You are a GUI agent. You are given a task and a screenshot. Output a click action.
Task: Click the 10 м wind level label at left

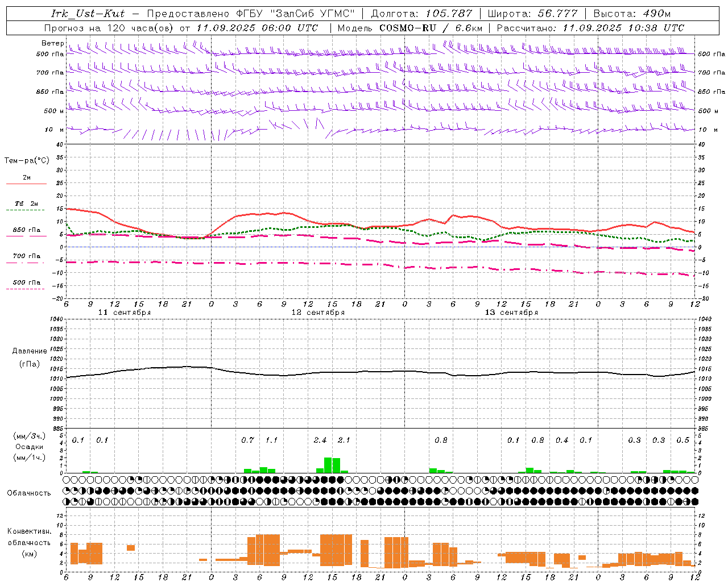click(55, 130)
